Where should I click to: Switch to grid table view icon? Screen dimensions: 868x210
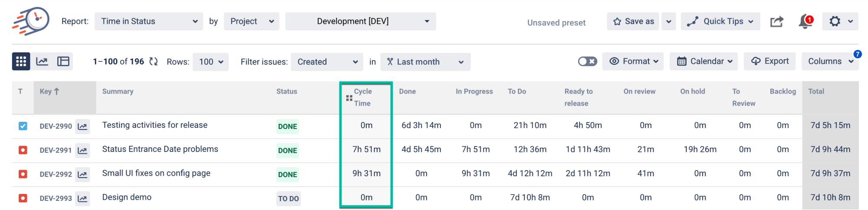(21, 61)
